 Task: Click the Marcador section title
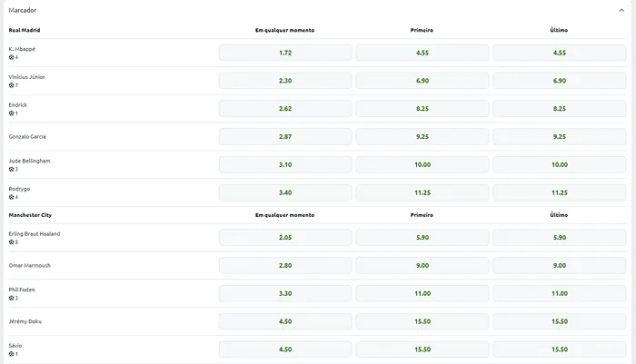point(23,10)
